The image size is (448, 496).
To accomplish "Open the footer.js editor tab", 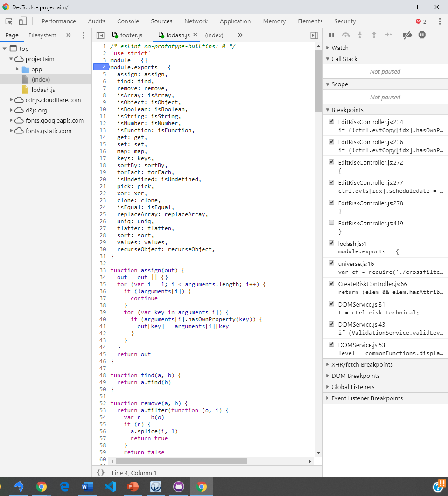I will [131, 35].
